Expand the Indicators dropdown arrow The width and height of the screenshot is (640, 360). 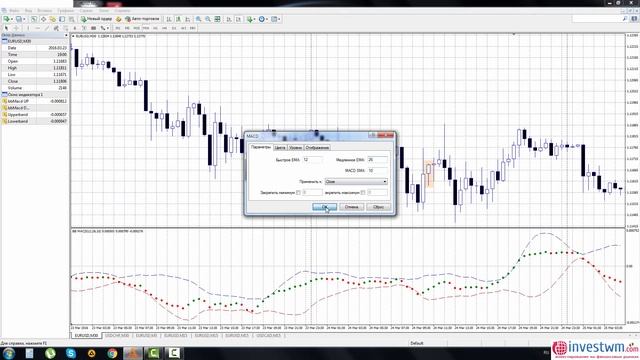point(255,19)
